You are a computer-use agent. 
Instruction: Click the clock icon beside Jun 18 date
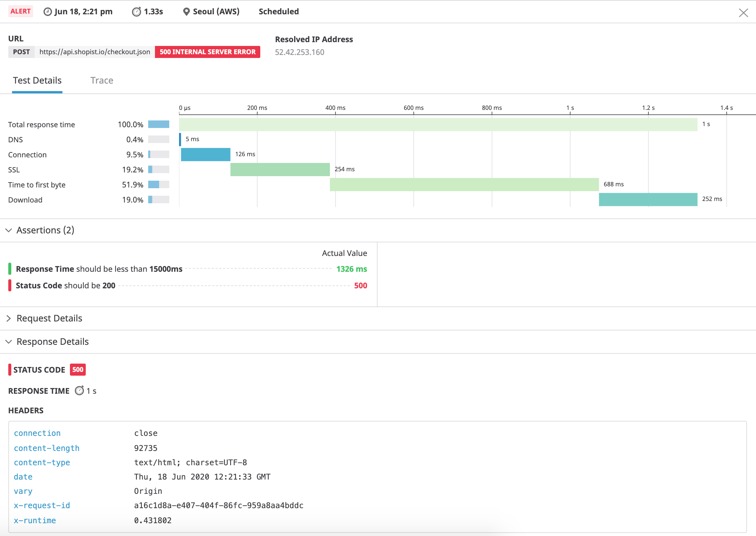coord(48,12)
